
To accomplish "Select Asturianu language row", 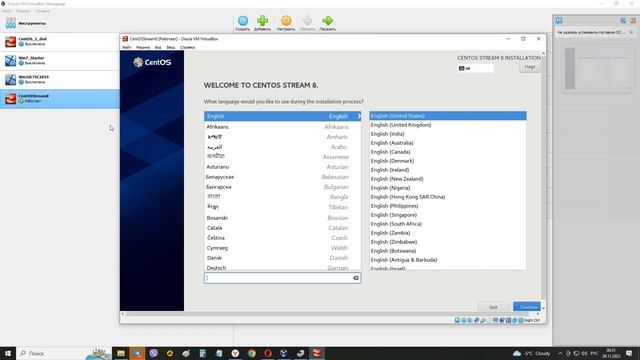I will click(282, 167).
